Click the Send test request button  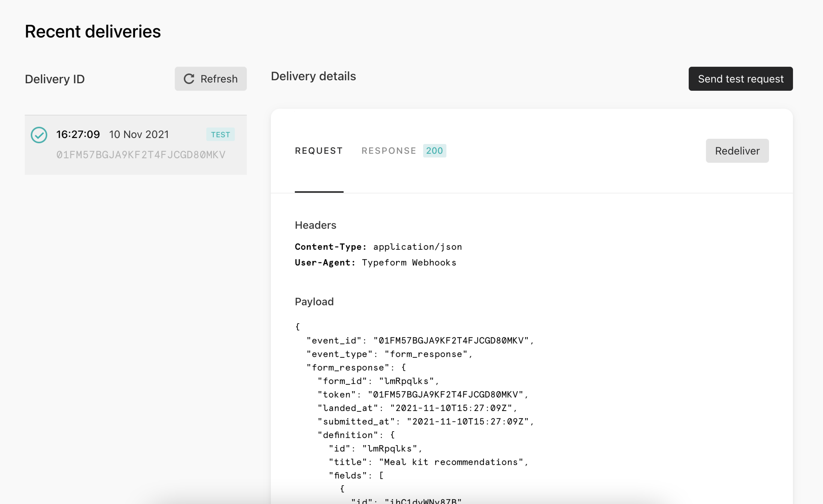[740, 79]
